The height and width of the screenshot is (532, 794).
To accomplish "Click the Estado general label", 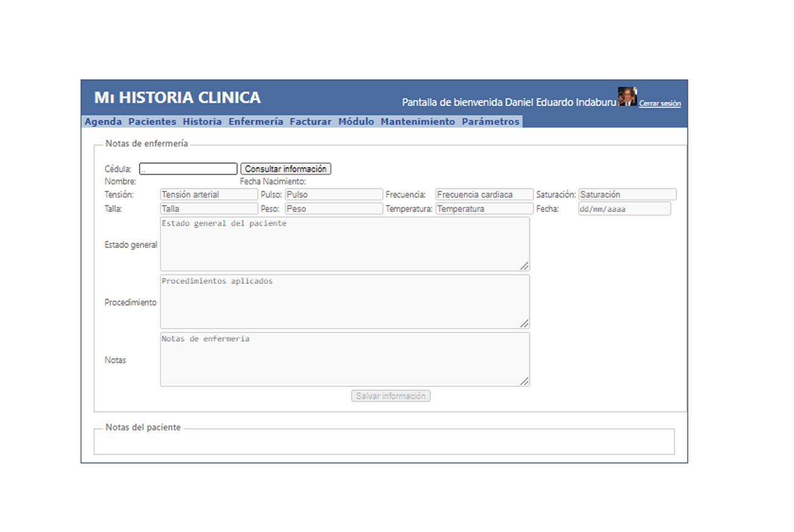I will pyautogui.click(x=131, y=244).
